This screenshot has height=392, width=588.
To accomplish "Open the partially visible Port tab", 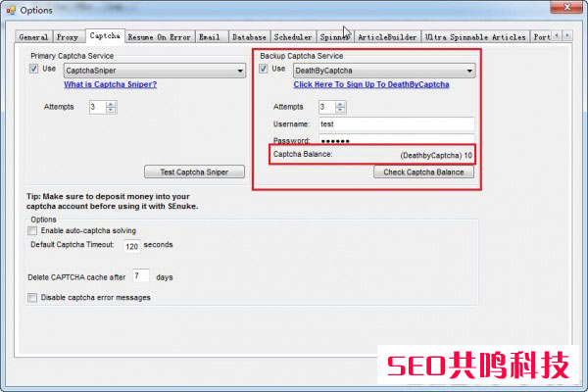I will (541, 37).
